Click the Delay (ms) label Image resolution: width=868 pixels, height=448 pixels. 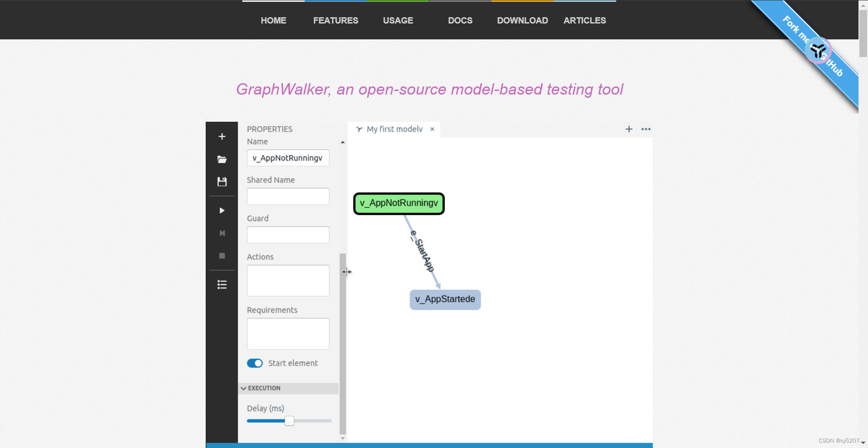point(265,408)
